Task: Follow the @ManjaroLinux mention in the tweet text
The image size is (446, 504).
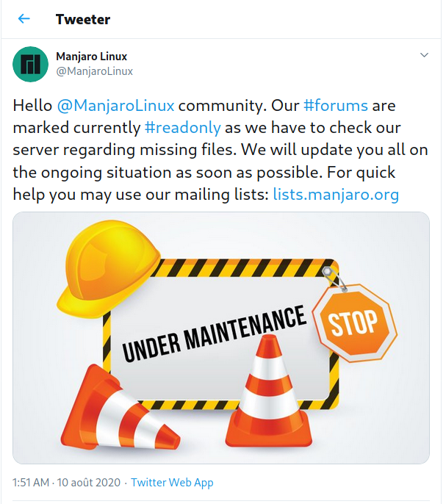Action: point(116,106)
